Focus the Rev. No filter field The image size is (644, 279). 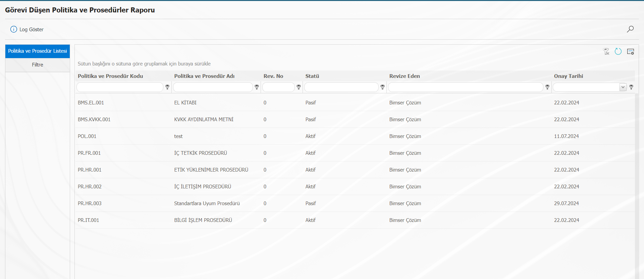(x=278, y=87)
